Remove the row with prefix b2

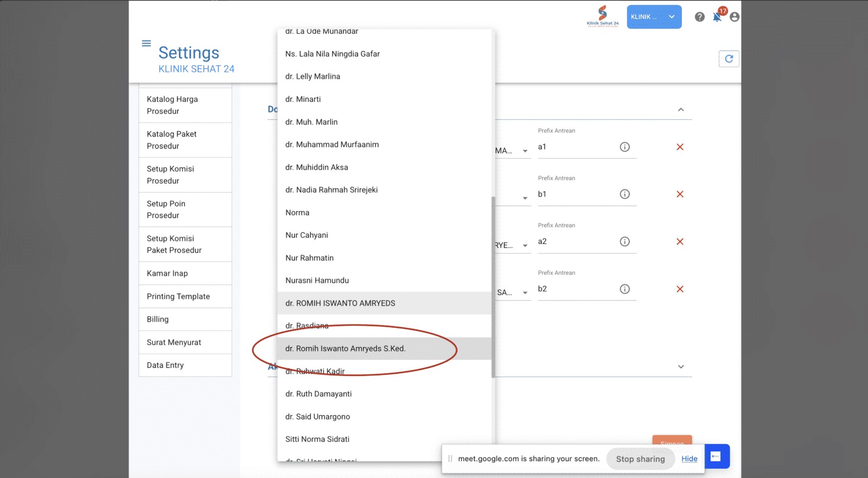point(680,289)
